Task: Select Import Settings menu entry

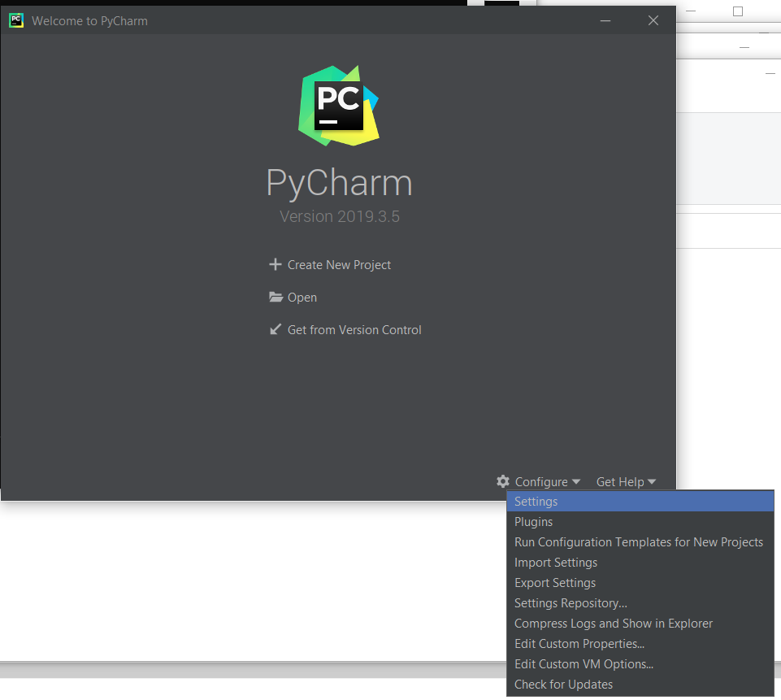Action: [555, 563]
